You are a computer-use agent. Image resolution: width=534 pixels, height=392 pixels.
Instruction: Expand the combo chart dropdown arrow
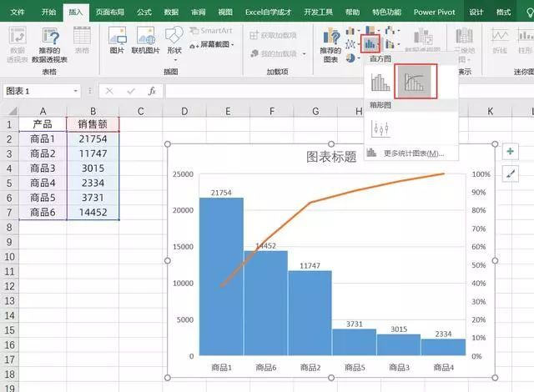pos(399,44)
